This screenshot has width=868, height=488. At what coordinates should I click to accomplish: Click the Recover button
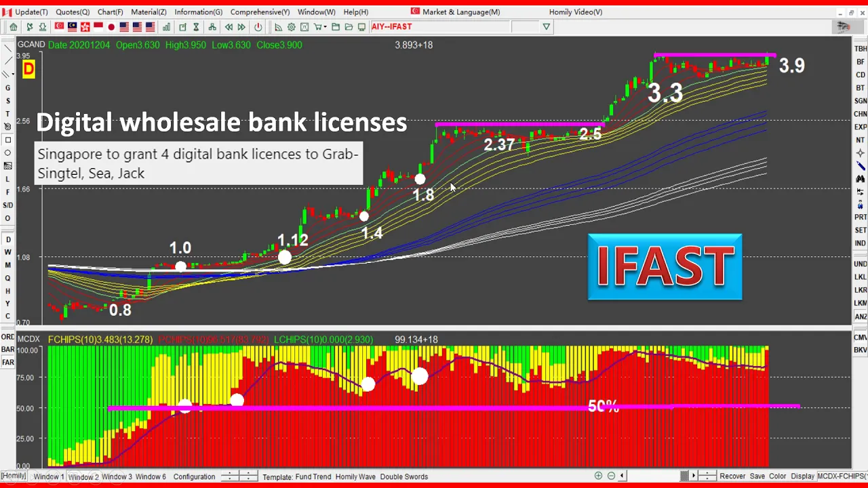point(732,476)
